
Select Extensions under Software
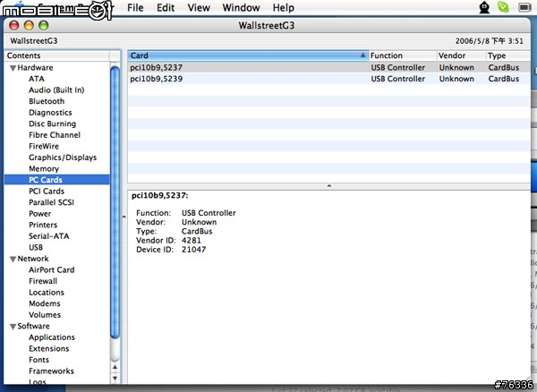(49, 348)
